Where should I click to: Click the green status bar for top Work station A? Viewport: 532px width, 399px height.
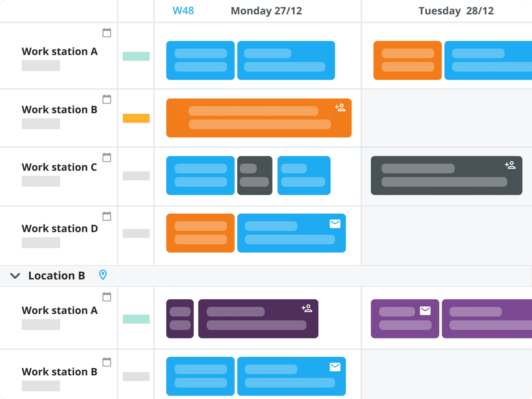pyautogui.click(x=136, y=56)
